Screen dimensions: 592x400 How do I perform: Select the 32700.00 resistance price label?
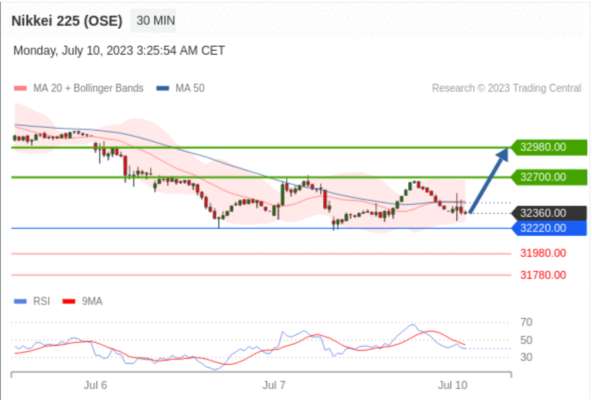click(549, 177)
